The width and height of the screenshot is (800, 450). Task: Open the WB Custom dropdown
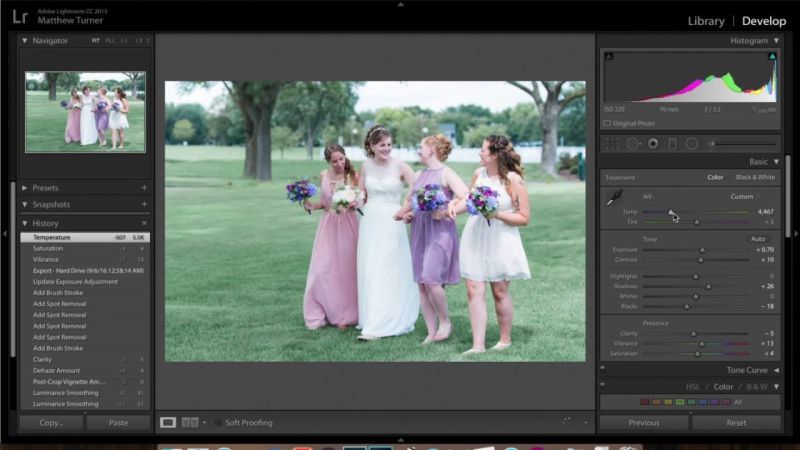tap(745, 197)
